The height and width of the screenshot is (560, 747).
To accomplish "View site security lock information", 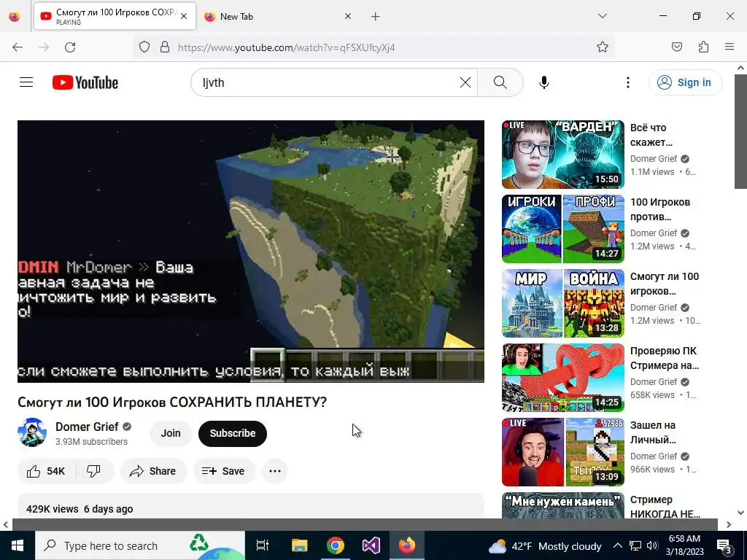I will coord(165,47).
